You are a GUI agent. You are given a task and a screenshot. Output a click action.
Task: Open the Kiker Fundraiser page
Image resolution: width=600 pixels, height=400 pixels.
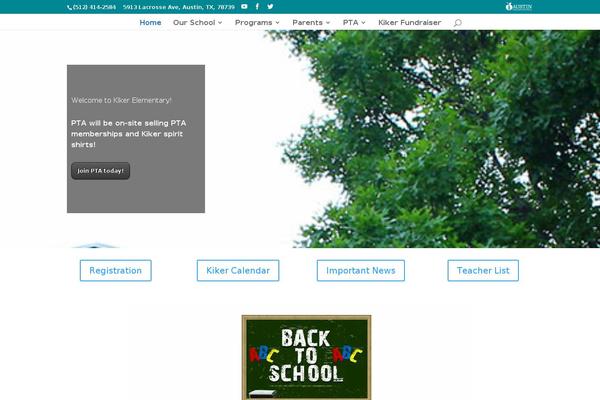[x=409, y=23]
